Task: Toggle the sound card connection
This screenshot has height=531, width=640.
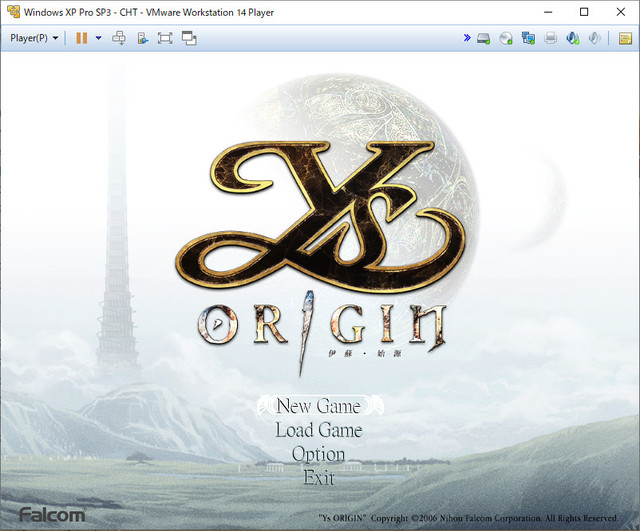Action: click(573, 38)
